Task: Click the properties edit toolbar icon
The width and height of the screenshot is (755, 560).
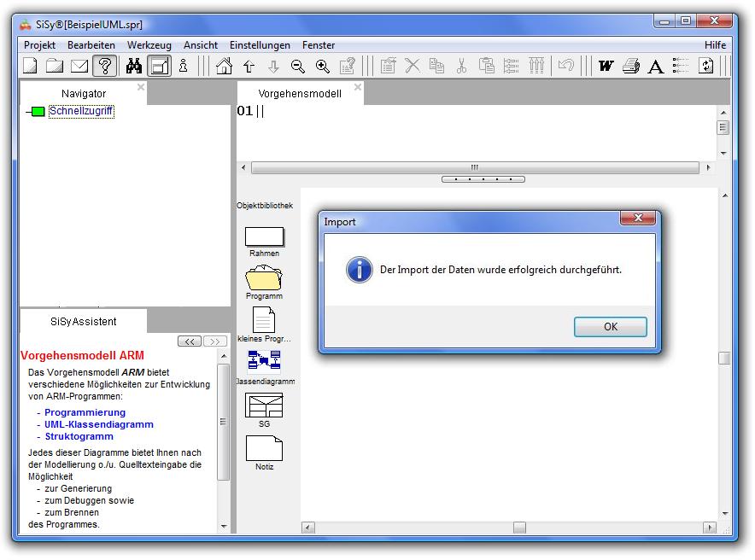Action: pyautogui.click(x=388, y=66)
